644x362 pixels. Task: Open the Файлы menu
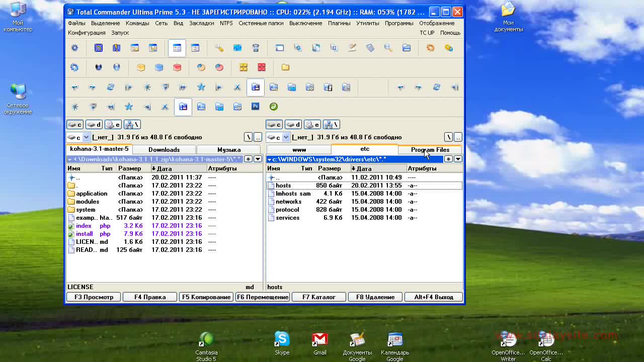pyautogui.click(x=76, y=23)
